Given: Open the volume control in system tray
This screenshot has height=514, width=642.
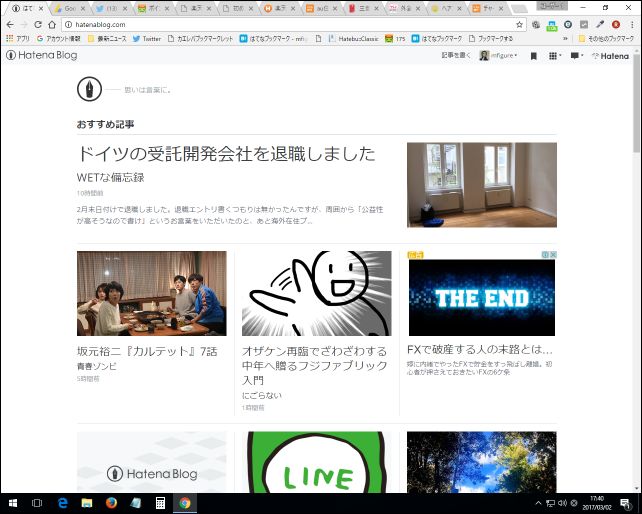Looking at the screenshot, I should pyautogui.click(x=562, y=503).
